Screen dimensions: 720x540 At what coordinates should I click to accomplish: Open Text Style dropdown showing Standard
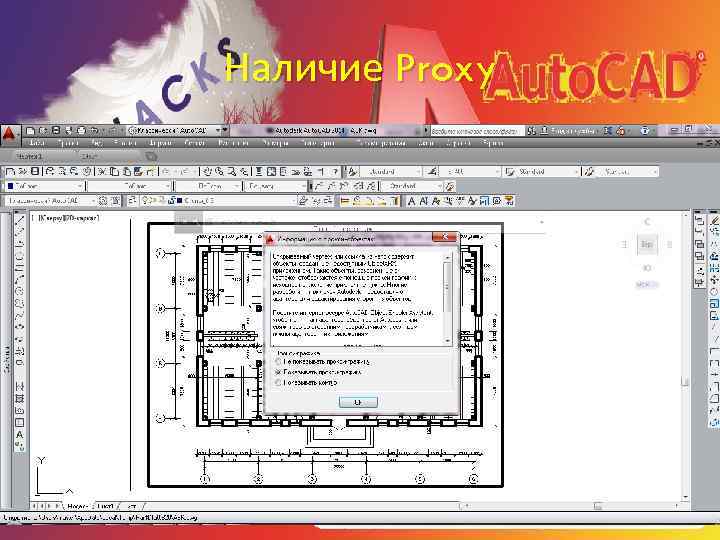click(x=390, y=172)
